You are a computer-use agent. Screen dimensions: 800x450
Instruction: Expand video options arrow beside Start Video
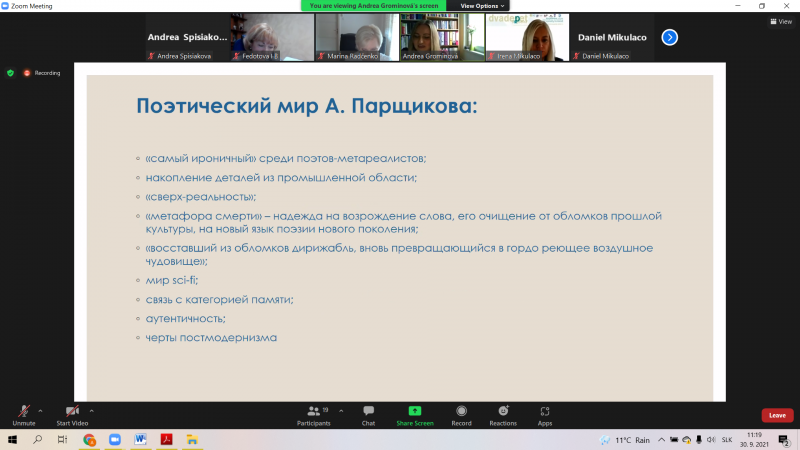tap(92, 410)
